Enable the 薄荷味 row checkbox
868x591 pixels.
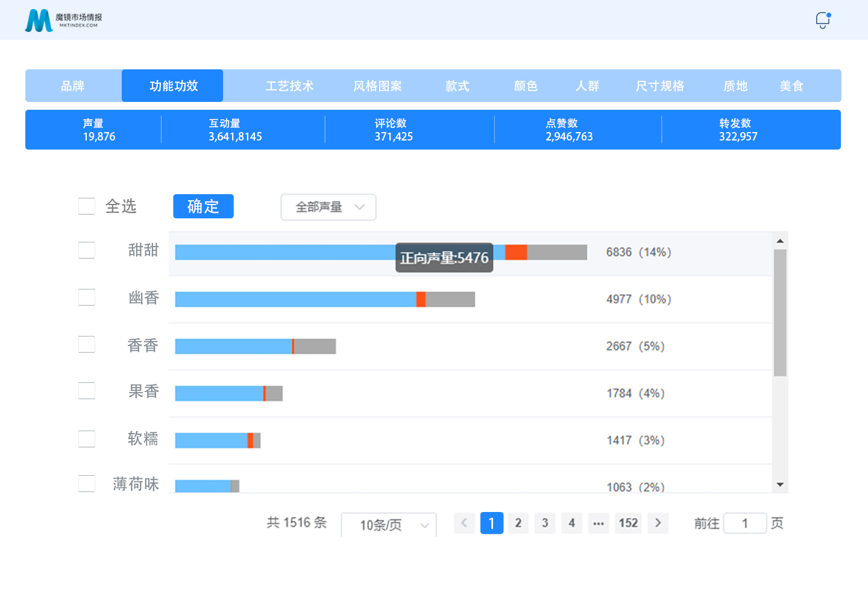(87, 484)
